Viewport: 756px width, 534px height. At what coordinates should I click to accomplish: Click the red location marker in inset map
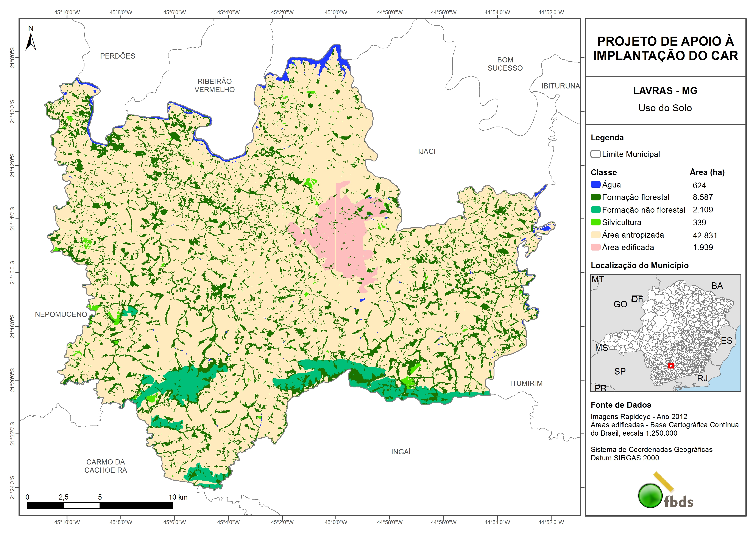(x=671, y=366)
